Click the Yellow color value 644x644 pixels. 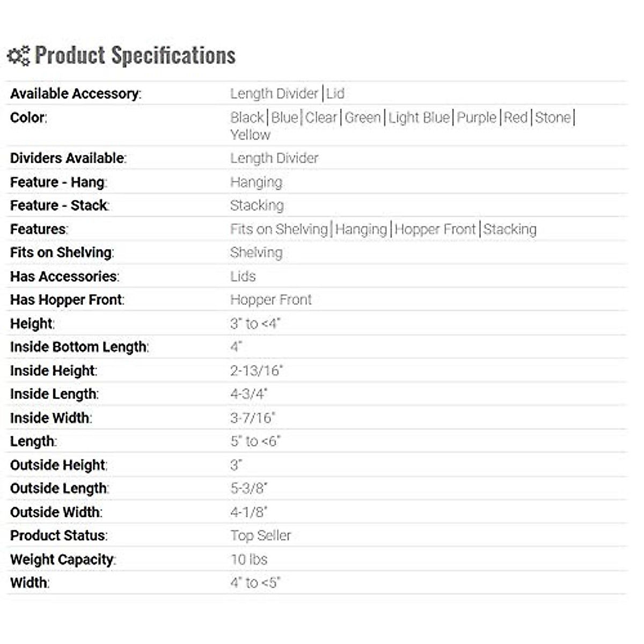pos(250,135)
